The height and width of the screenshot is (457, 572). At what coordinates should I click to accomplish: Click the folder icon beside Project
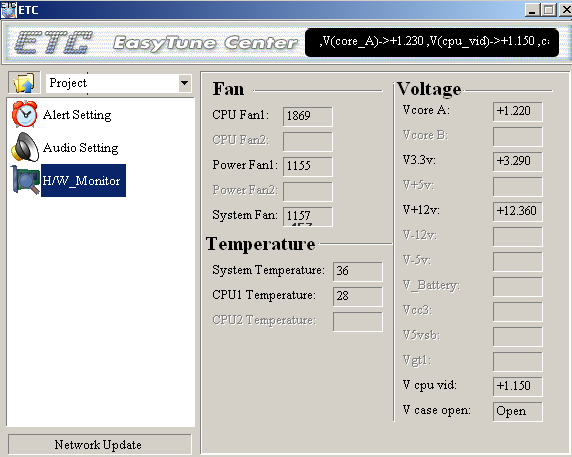[24, 83]
